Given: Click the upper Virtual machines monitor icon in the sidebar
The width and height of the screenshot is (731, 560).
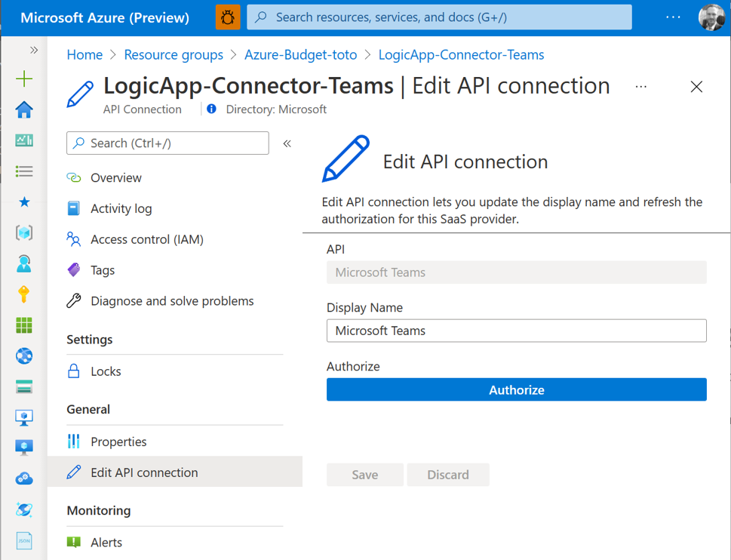Looking at the screenshot, I should (24, 417).
